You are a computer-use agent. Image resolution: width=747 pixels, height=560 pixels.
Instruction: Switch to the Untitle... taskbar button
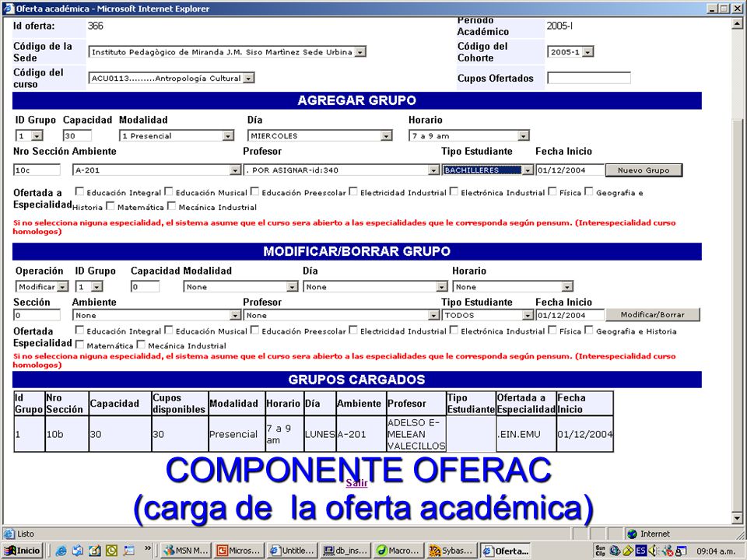click(x=292, y=551)
